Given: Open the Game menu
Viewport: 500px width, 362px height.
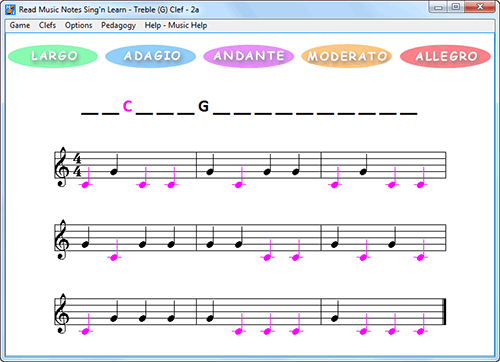Looking at the screenshot, I should click(20, 25).
